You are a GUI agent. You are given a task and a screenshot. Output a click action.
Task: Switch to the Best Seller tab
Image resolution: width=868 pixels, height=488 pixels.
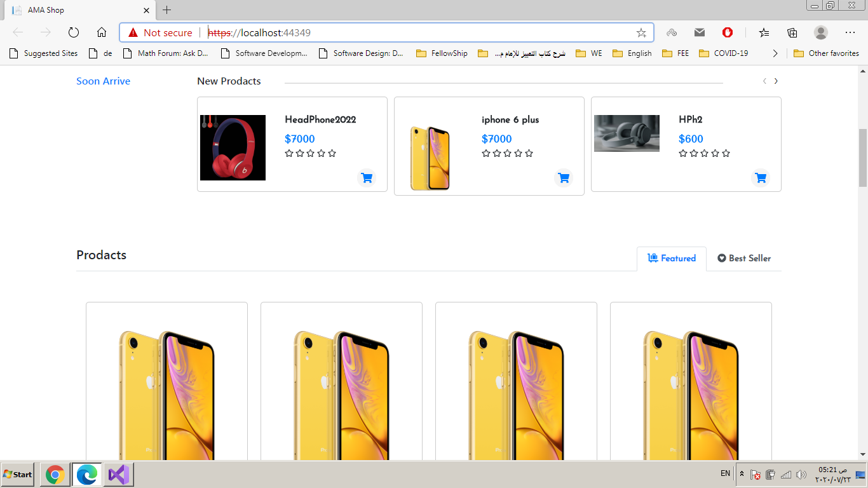click(x=744, y=259)
